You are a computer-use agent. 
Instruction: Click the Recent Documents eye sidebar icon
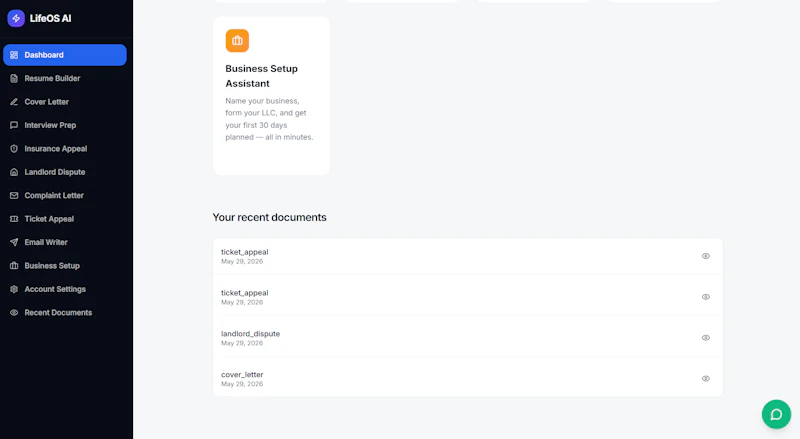[14, 312]
